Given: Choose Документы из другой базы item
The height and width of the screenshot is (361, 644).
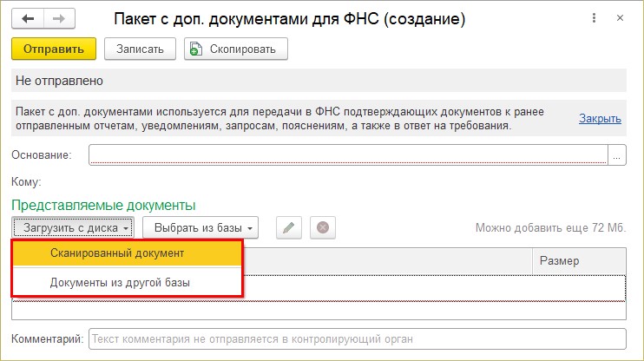Looking at the screenshot, I should [128, 283].
